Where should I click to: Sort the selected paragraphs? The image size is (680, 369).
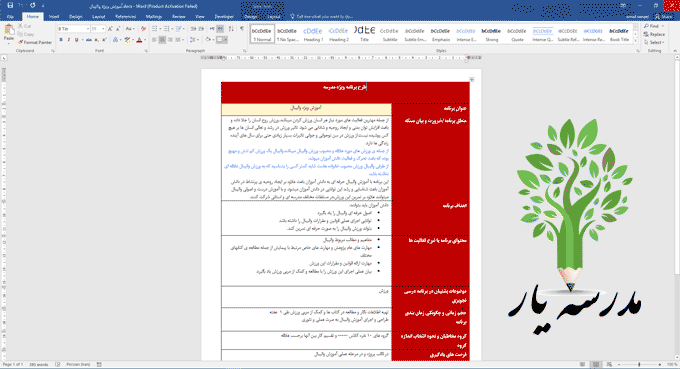point(231,29)
